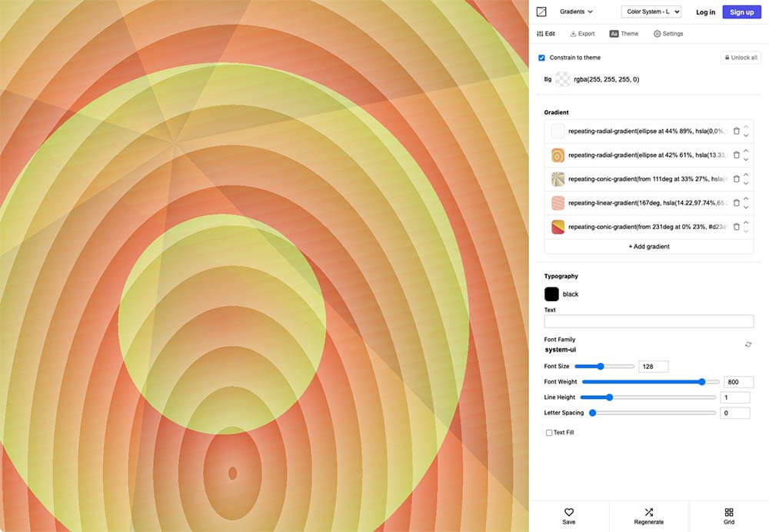The image size is (769, 532).
Task: Move radial-gradient at 42% 61% layer up
Action: coord(746,151)
